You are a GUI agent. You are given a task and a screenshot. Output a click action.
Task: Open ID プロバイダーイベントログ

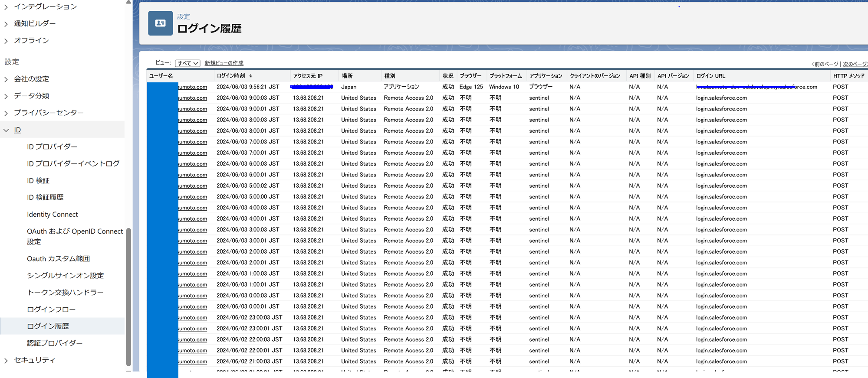point(73,163)
